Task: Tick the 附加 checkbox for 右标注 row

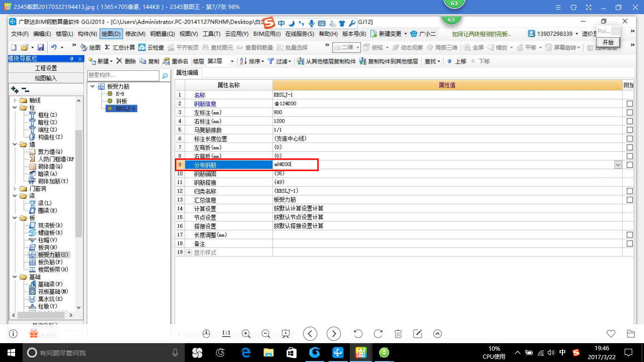Action: [x=629, y=121]
